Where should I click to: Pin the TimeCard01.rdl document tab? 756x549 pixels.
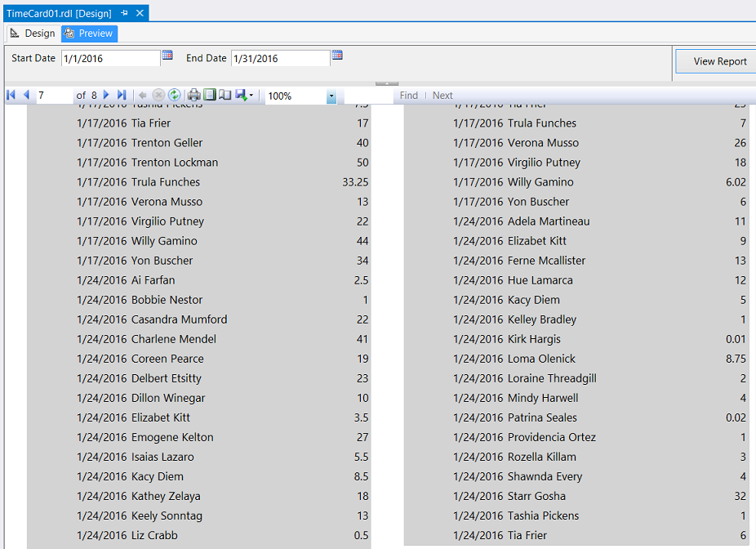[124, 13]
